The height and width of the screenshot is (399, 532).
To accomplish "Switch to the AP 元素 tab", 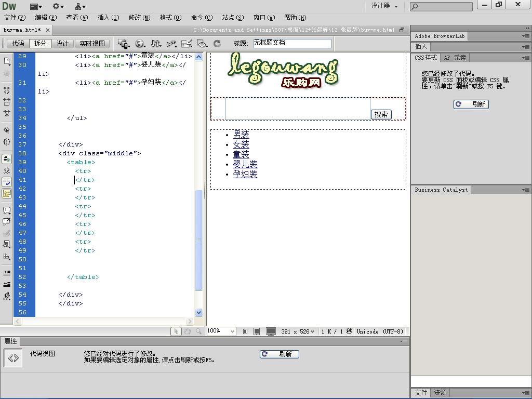I will [x=455, y=58].
